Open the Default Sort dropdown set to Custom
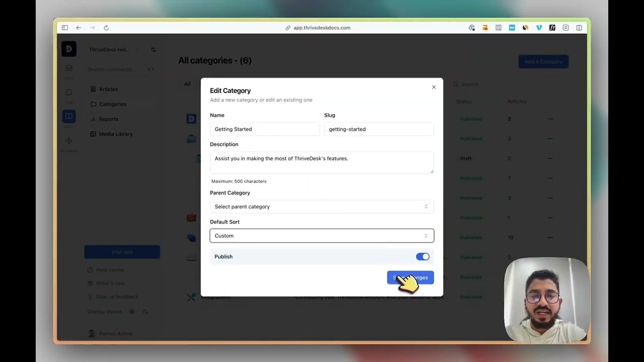644x362 pixels. pyautogui.click(x=321, y=236)
